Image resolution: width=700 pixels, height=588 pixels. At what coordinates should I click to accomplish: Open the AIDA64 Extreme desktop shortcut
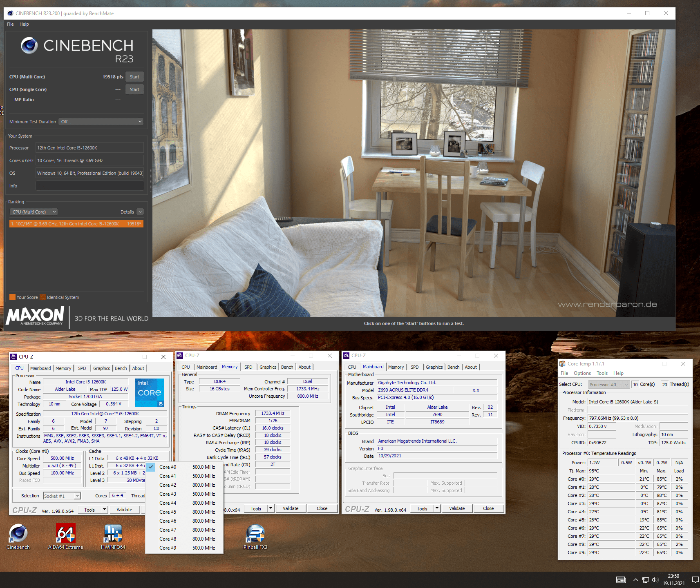pyautogui.click(x=66, y=537)
